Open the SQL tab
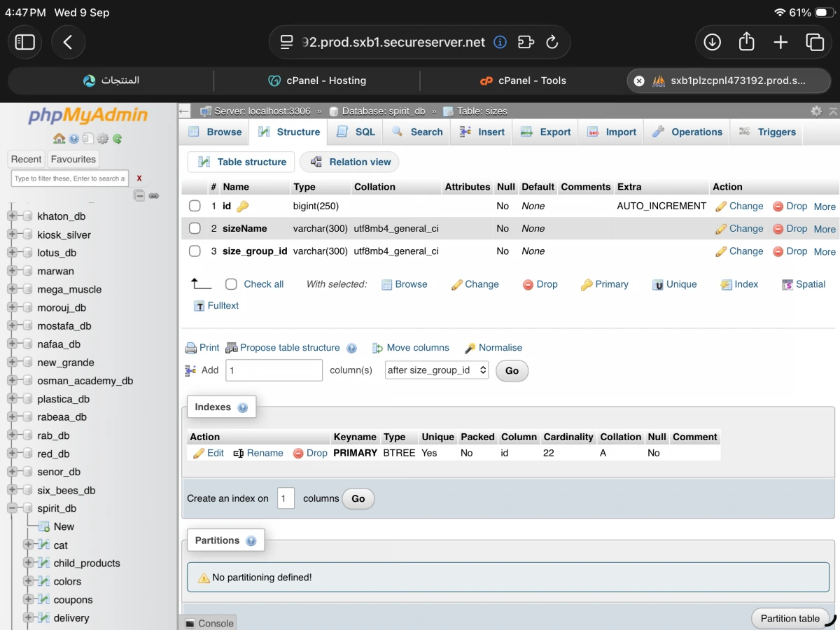 coord(356,132)
